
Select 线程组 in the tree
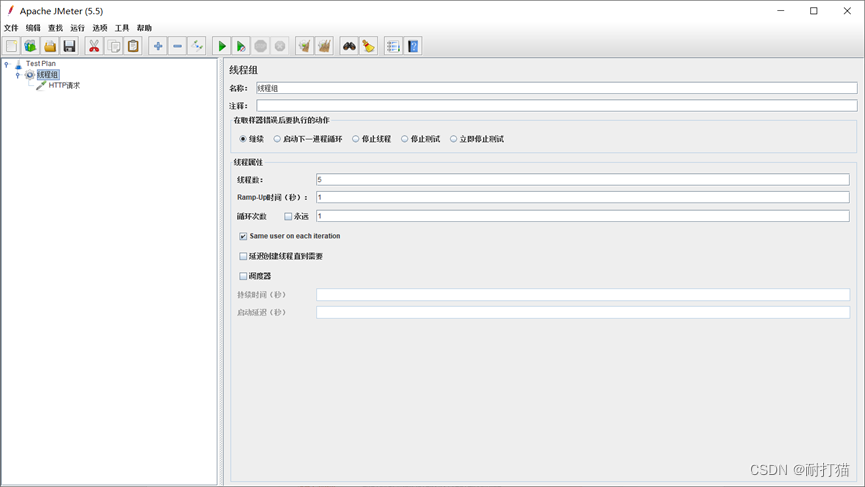tap(48, 74)
